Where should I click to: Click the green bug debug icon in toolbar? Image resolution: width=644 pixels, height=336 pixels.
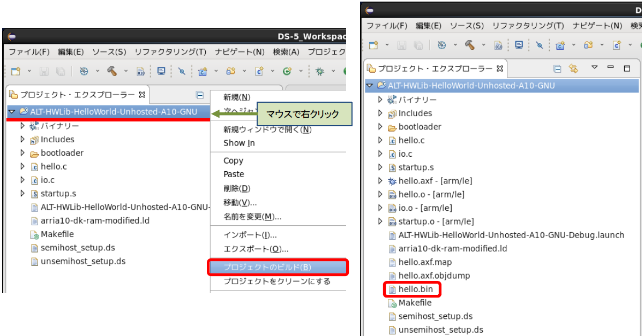pyautogui.click(x=320, y=71)
